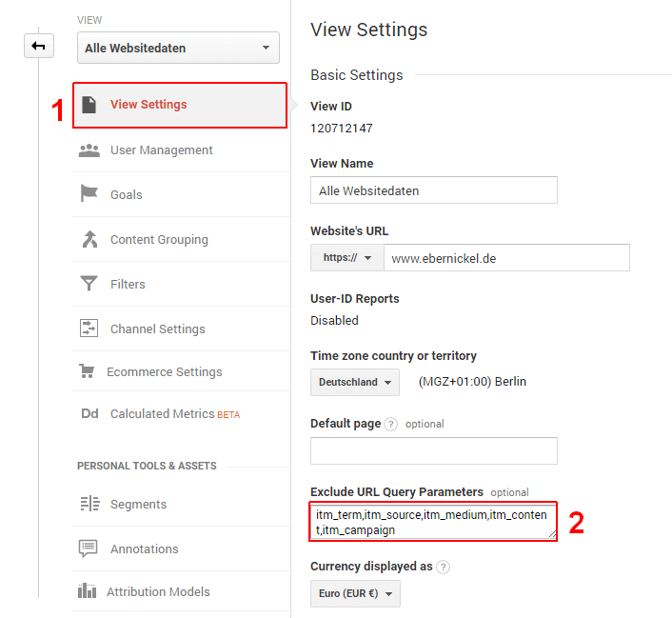Open the Deutschland time zone country dropdown

point(355,382)
